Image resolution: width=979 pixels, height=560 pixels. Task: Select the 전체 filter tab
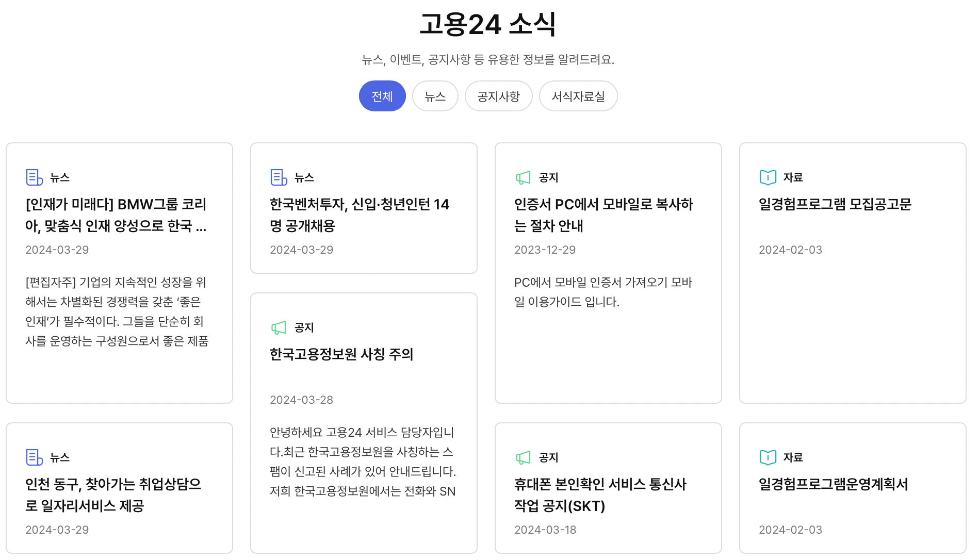click(382, 96)
